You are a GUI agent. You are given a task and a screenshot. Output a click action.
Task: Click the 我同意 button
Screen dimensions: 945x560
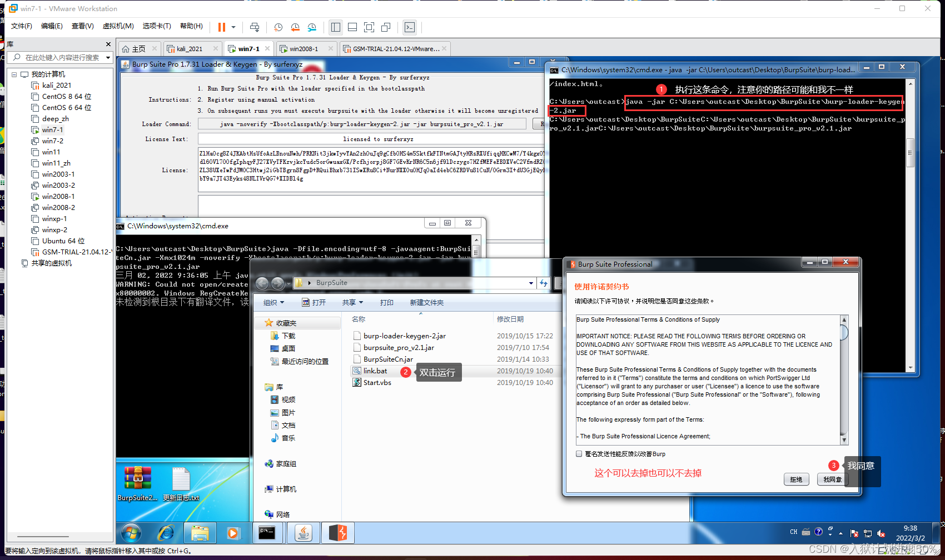(x=832, y=479)
